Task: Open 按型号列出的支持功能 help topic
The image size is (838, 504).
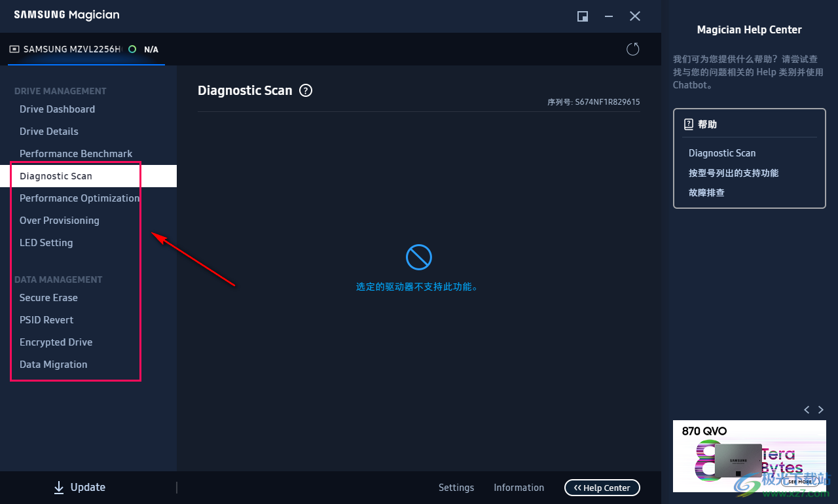Action: tap(734, 173)
